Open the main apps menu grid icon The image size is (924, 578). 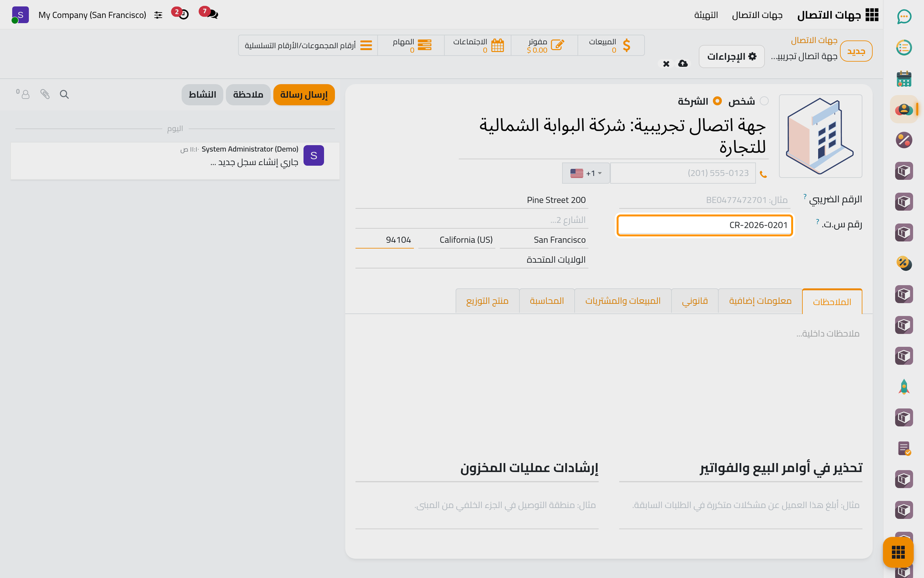click(x=872, y=15)
